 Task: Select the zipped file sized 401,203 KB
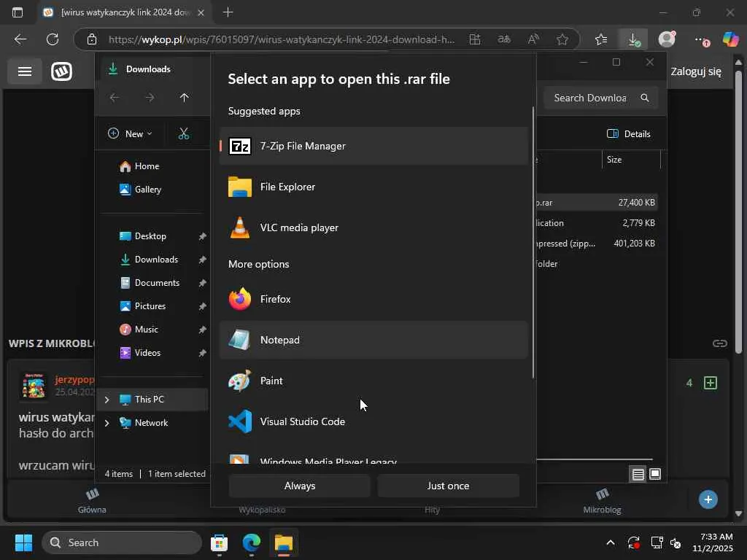(597, 244)
